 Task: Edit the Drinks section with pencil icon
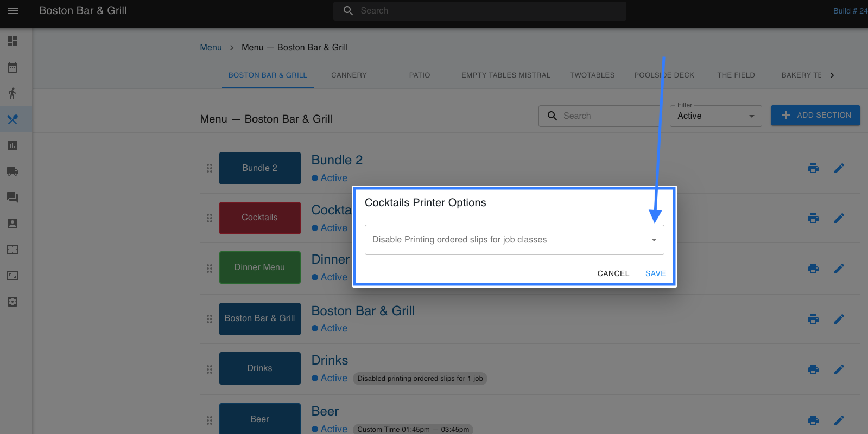click(839, 369)
